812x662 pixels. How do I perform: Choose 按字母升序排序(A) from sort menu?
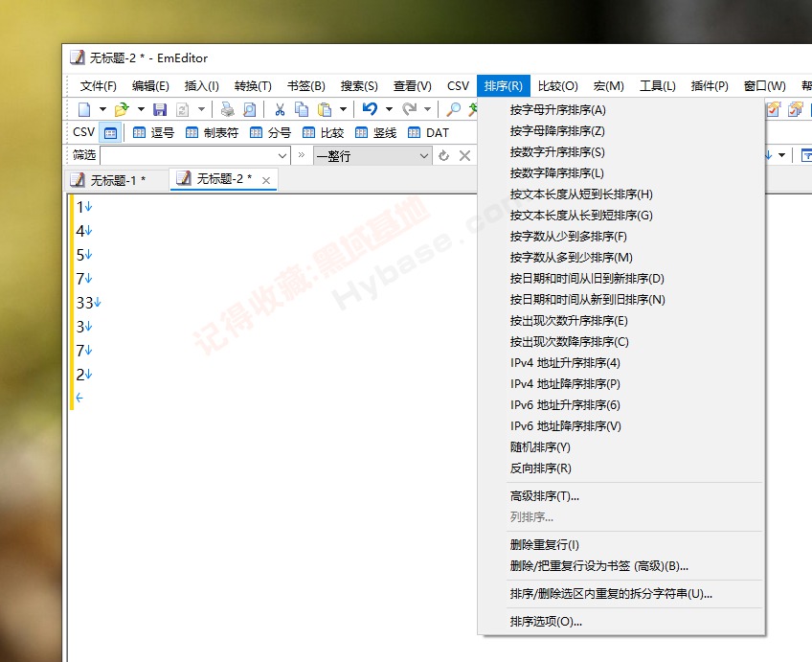(621, 110)
